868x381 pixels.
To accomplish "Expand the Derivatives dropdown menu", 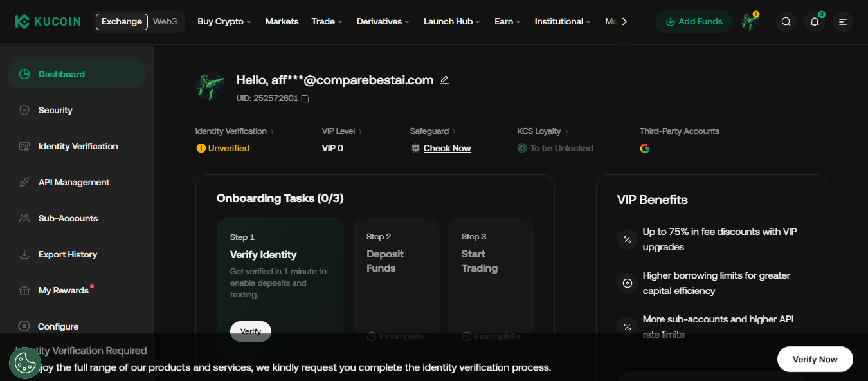I will [383, 22].
